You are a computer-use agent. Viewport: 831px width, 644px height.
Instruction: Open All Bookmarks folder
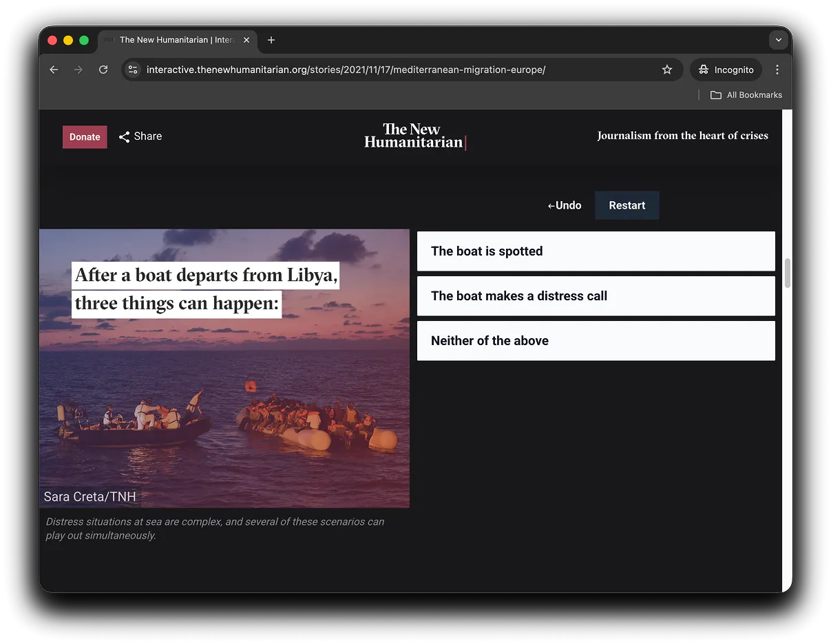pos(746,95)
